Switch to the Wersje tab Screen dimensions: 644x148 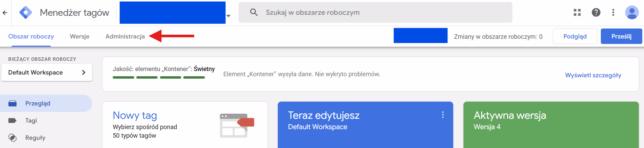point(79,36)
